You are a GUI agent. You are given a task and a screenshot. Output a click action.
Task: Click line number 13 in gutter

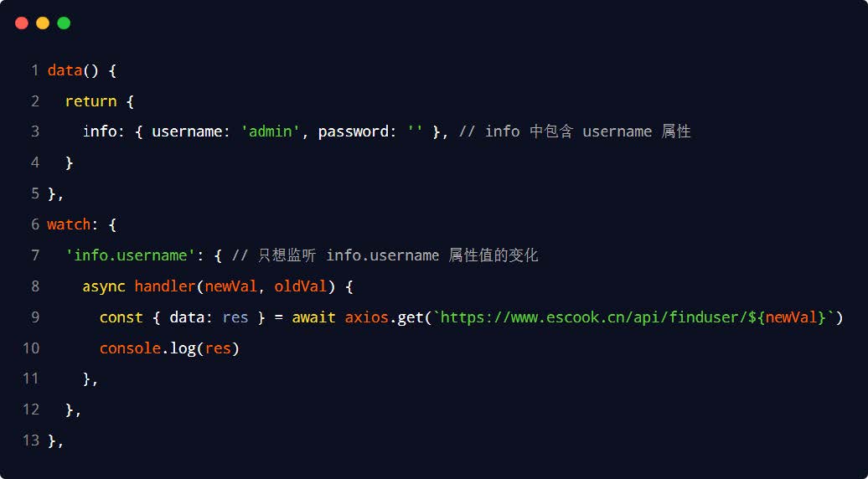(x=31, y=440)
